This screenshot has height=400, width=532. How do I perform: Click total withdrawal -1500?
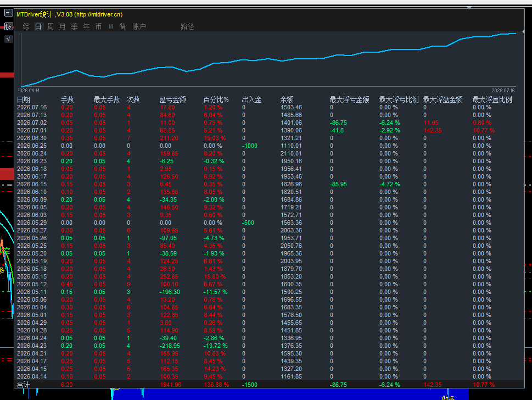pyautogui.click(x=250, y=385)
